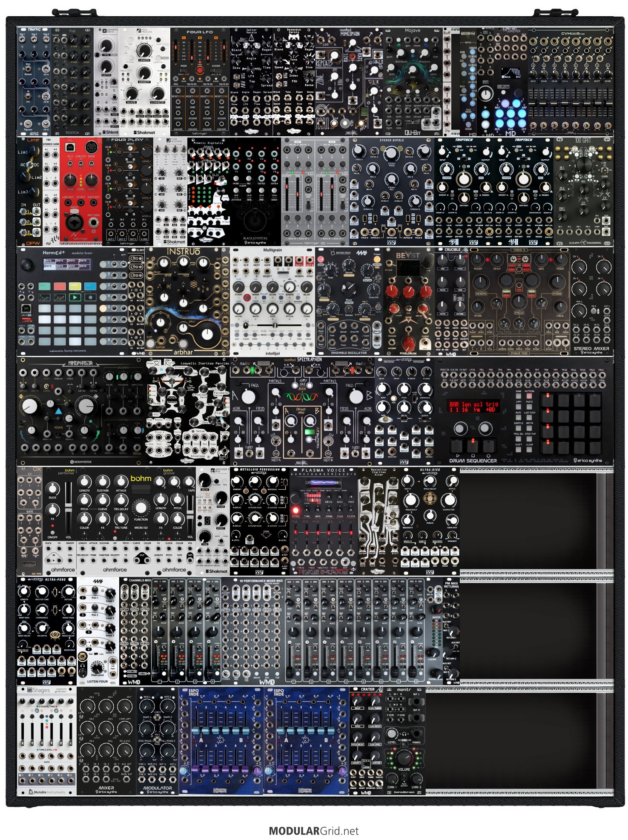Select the Erica Synths Modulator module
This screenshot has width=628, height=840.
(x=158, y=740)
